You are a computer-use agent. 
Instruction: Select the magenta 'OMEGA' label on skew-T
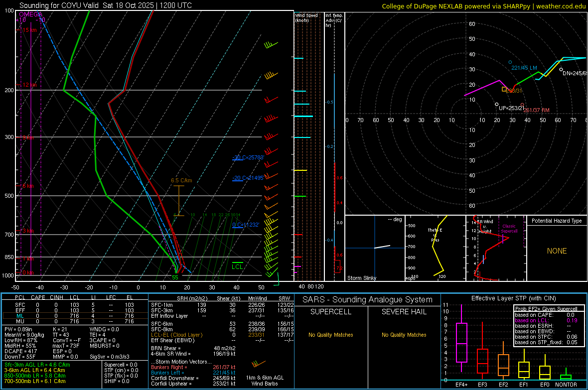pos(30,14)
